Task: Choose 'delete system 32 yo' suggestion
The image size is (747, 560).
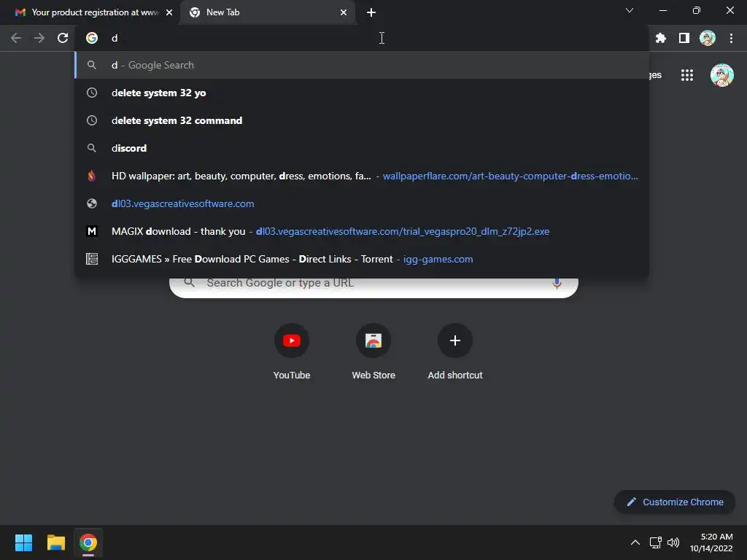Action: coord(362,93)
